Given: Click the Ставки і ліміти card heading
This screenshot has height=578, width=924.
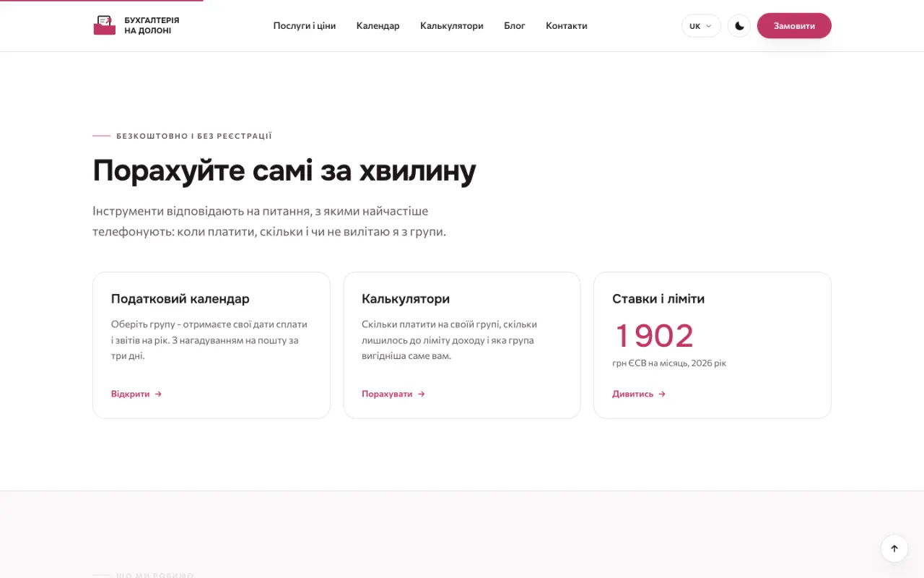Looking at the screenshot, I should pos(658,298).
